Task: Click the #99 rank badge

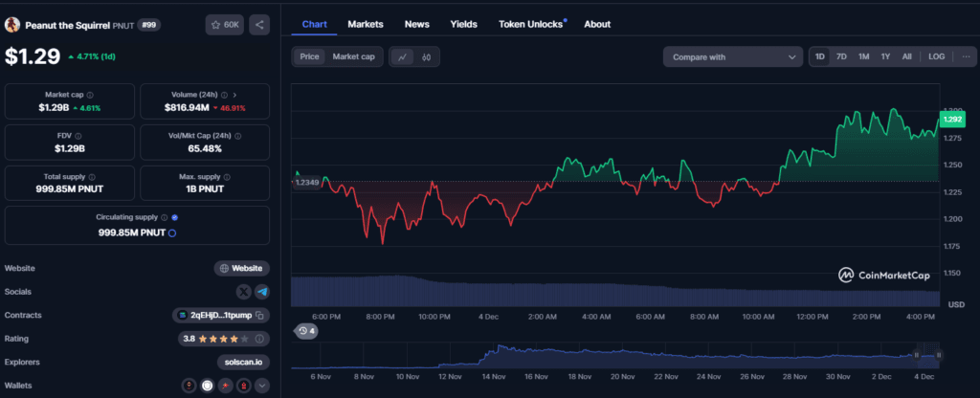Action: coord(148,25)
